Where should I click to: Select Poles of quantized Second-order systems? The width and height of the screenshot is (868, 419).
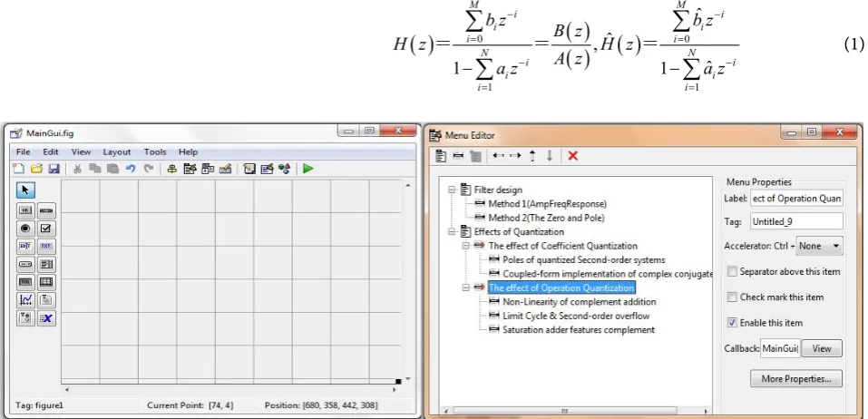[x=583, y=259]
